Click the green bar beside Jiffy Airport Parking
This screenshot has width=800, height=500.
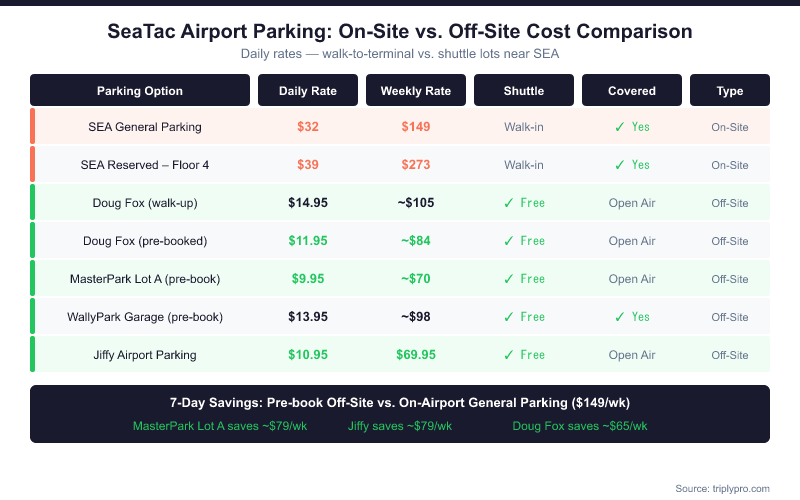[x=33, y=355]
